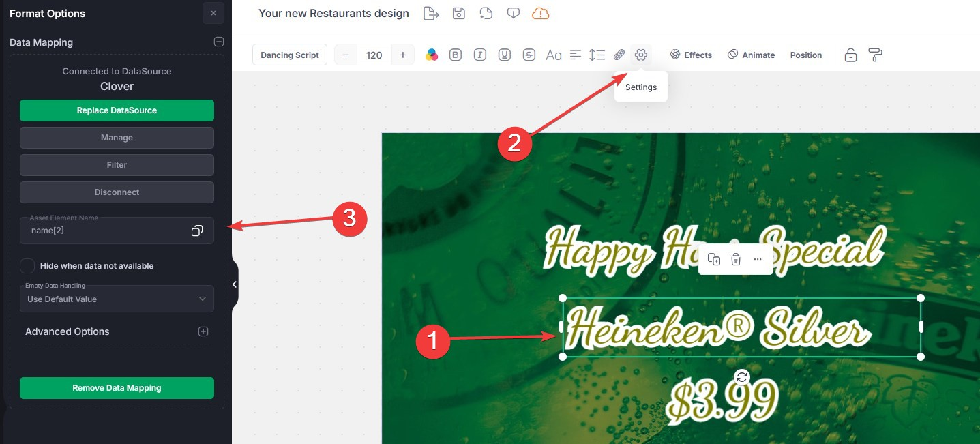Open the Empty Data Handling dropdown
980x444 pixels.
(x=117, y=299)
